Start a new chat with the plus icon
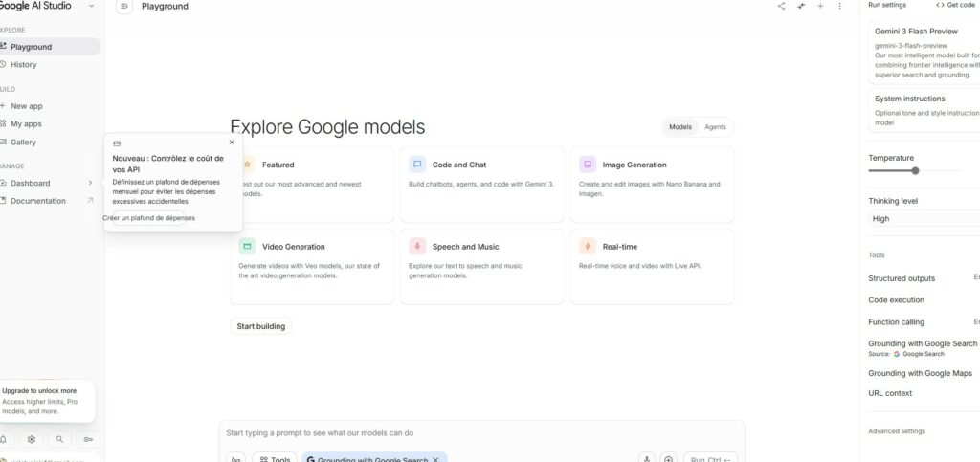 tap(820, 7)
